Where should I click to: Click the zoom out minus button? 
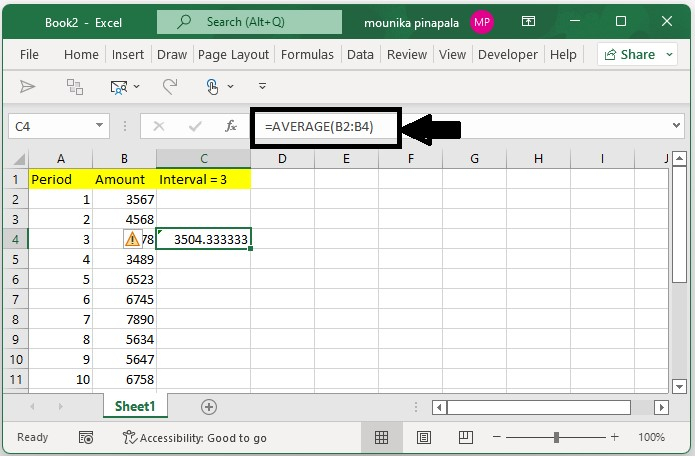click(x=496, y=437)
